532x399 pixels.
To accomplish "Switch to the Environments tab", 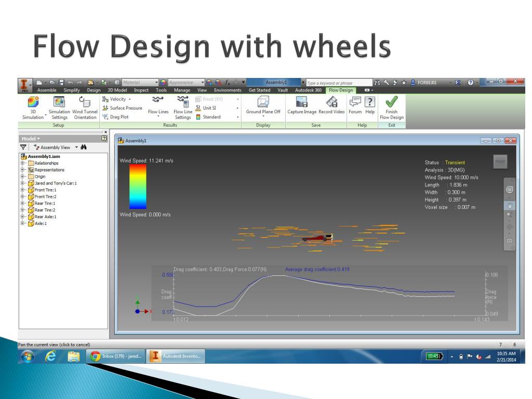I will coord(228,90).
